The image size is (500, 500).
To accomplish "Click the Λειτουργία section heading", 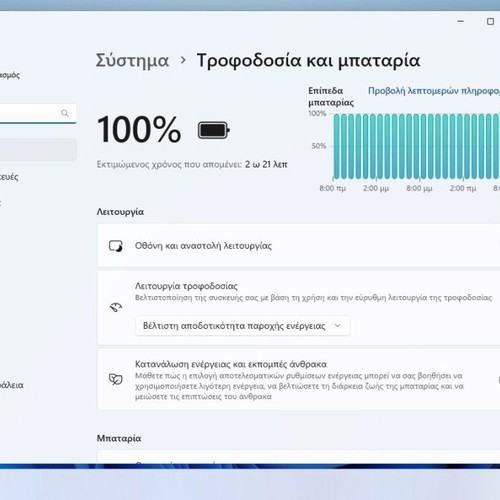I will 120,212.
